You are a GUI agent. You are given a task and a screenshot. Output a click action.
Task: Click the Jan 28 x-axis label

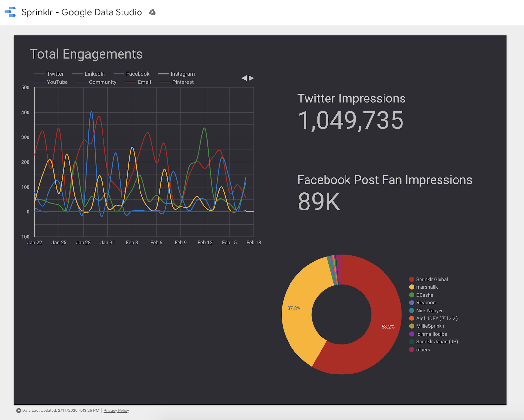(x=83, y=243)
